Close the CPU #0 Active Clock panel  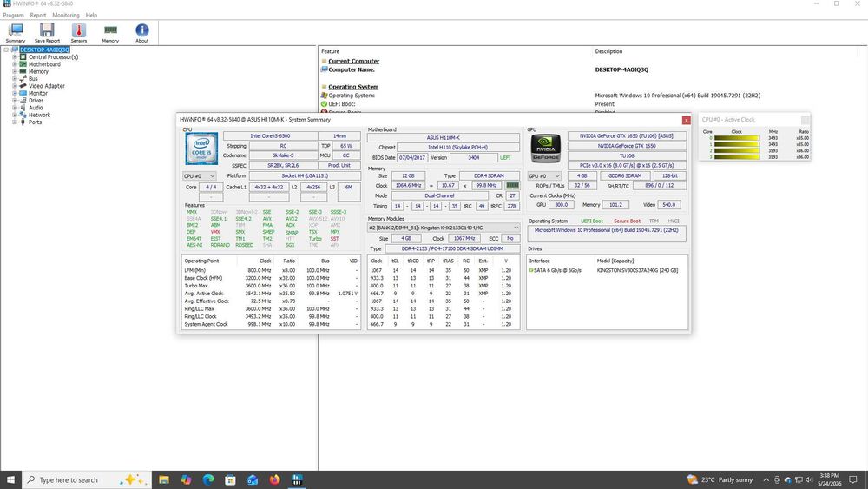[805, 120]
